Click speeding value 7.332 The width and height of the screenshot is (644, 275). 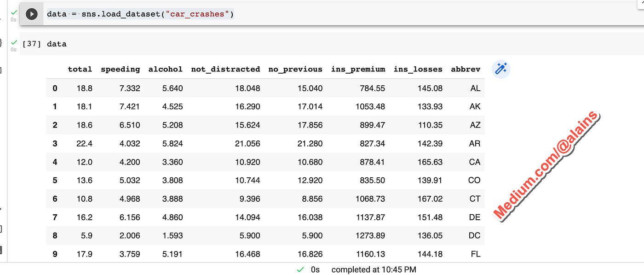tap(129, 88)
